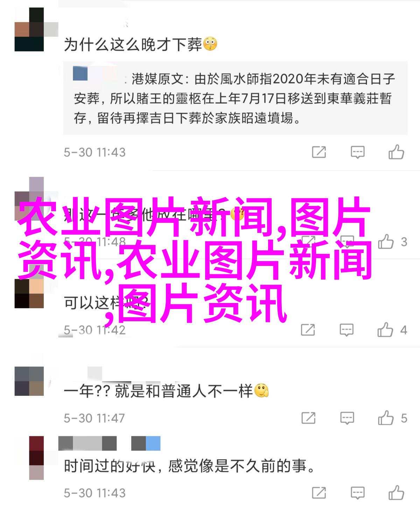Like the comment with 3 likes
420x509 pixels.
(x=385, y=242)
